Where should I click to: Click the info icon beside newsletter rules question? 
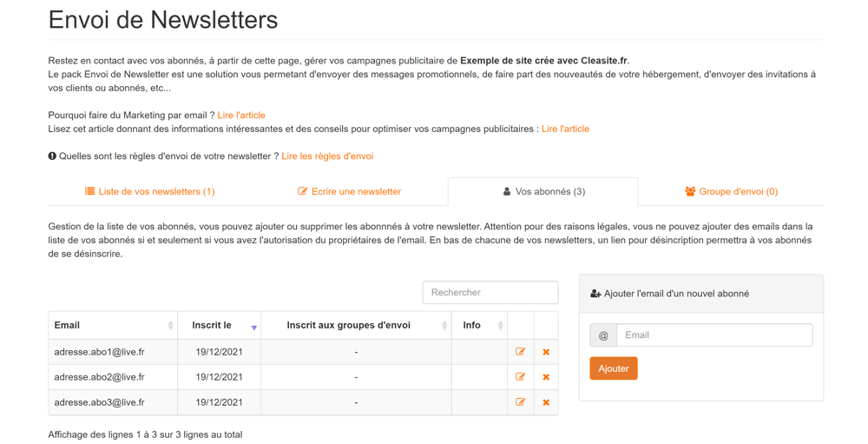point(52,156)
